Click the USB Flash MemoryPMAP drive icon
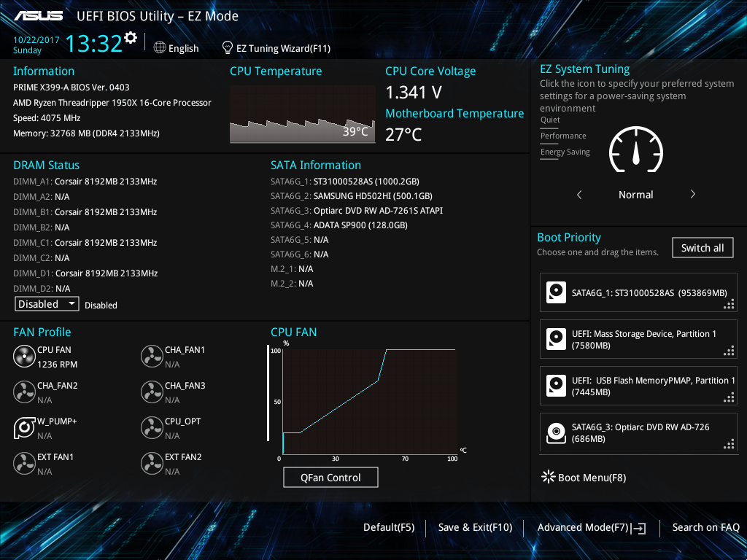 pyautogui.click(x=556, y=386)
